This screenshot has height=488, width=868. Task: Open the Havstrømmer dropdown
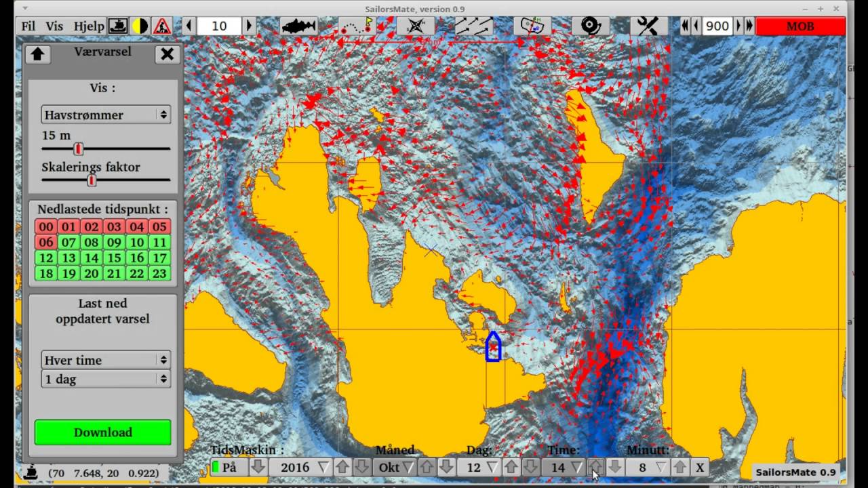point(106,115)
